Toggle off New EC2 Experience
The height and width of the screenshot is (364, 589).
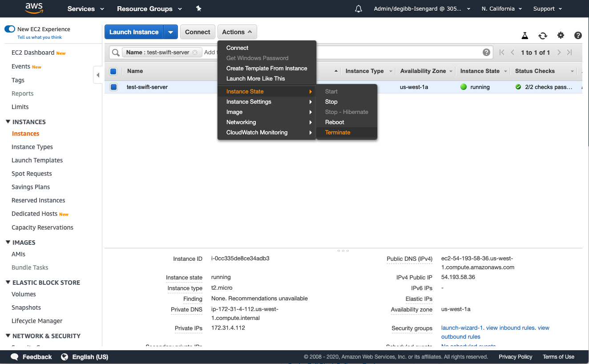(x=10, y=28)
